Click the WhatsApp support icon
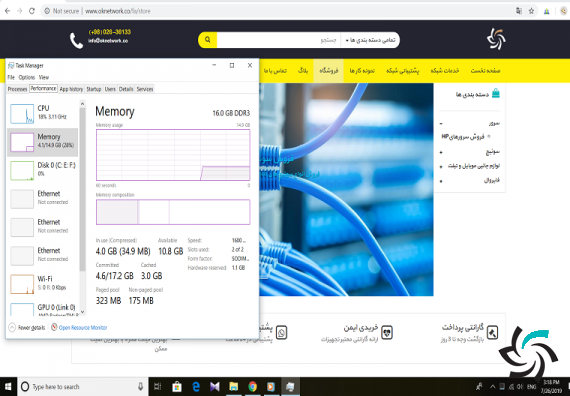This screenshot has width=570, height=396. point(281,332)
